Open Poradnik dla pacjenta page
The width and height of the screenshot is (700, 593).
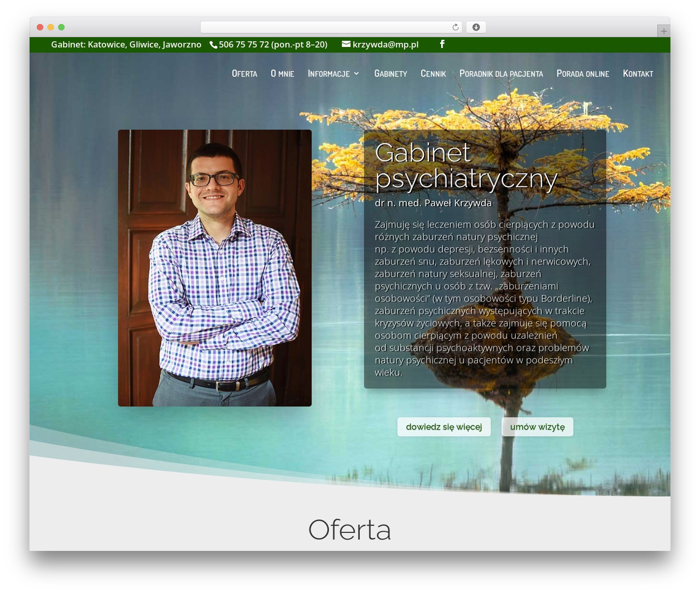point(501,73)
